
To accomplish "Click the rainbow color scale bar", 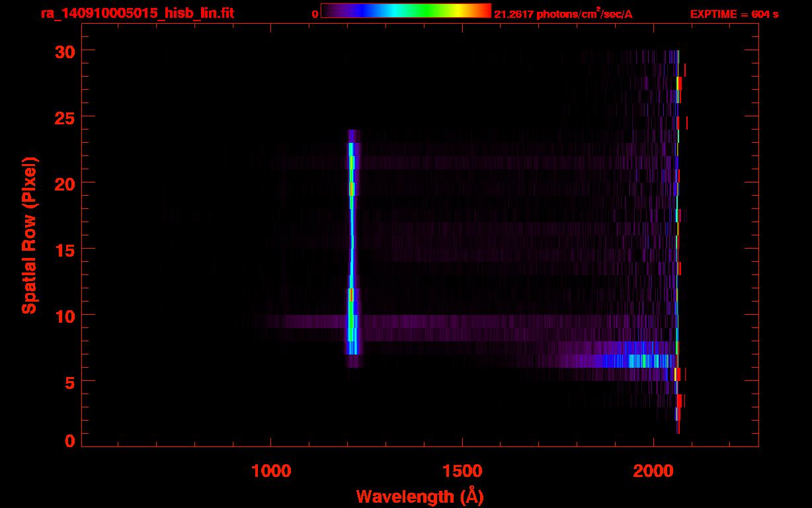I will pos(405,11).
